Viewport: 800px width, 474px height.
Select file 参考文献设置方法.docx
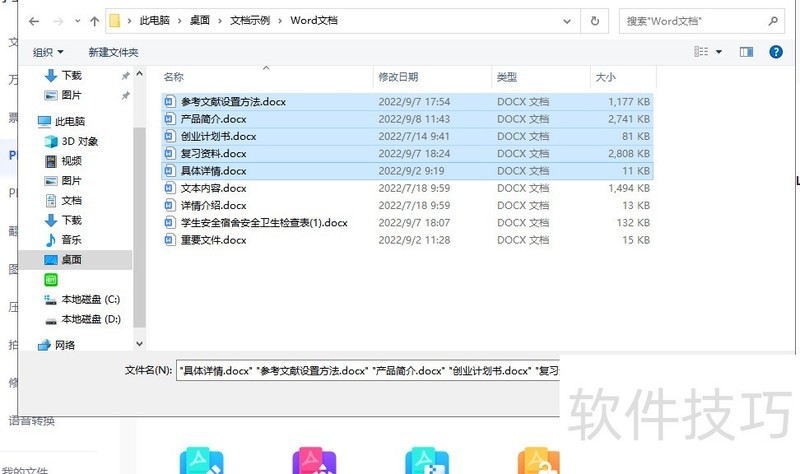(x=407, y=102)
